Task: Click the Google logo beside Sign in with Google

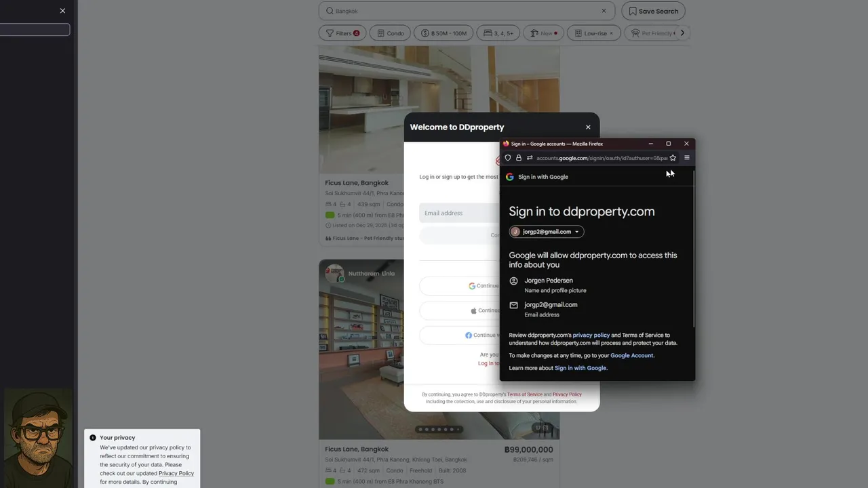Action: pos(510,177)
